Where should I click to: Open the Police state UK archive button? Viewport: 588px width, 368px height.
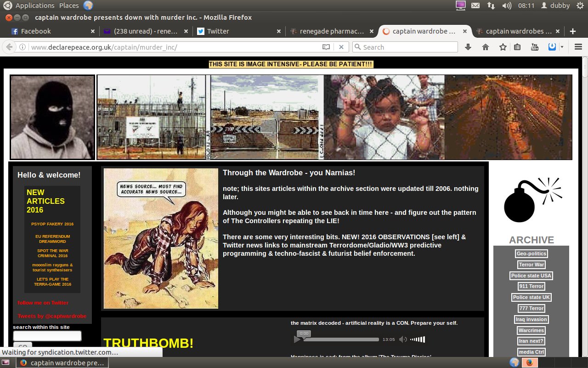click(531, 297)
